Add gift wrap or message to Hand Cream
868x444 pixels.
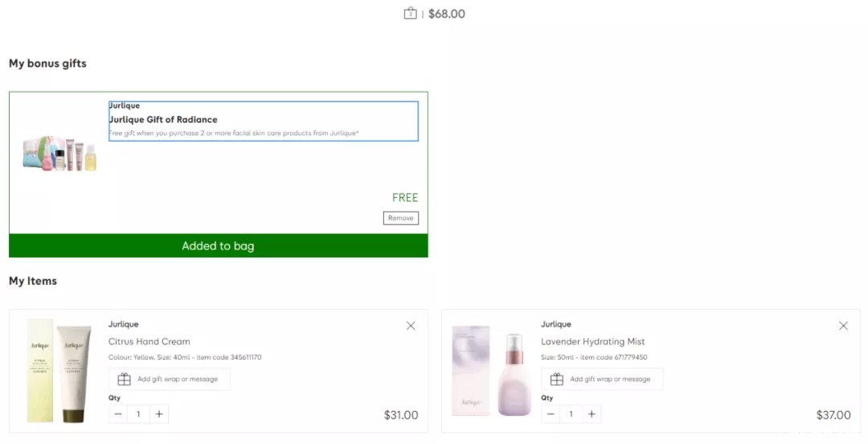click(170, 379)
